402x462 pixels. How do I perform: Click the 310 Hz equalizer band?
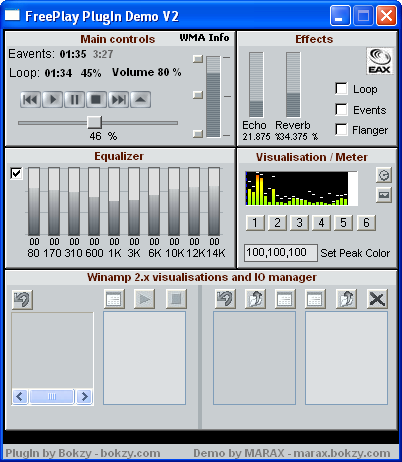point(74,202)
